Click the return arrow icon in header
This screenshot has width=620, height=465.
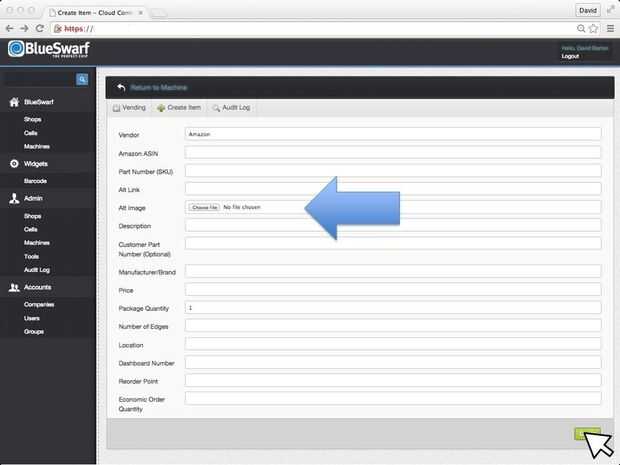[x=121, y=87]
